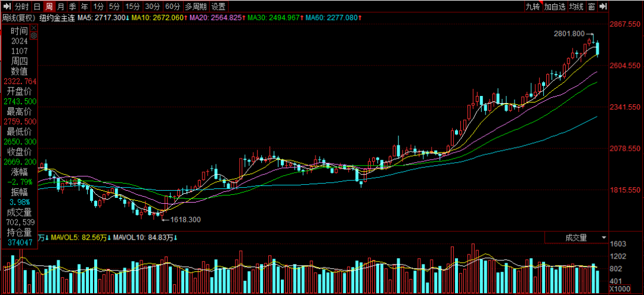Select the 30分 minute period tab

coord(153,7)
